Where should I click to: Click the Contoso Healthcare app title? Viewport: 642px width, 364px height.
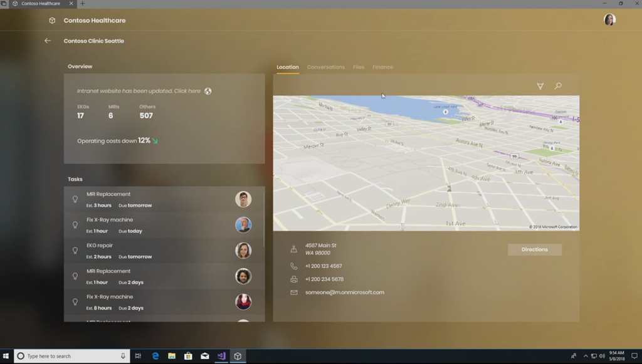95,21
